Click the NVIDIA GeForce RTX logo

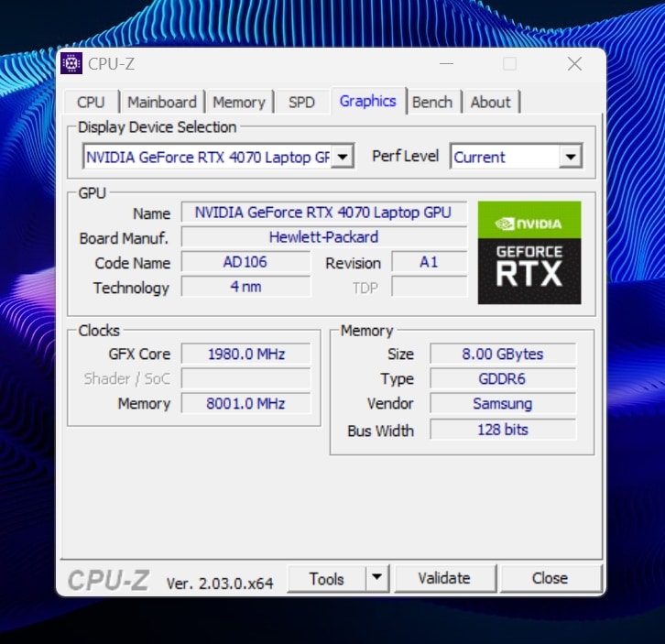point(529,253)
